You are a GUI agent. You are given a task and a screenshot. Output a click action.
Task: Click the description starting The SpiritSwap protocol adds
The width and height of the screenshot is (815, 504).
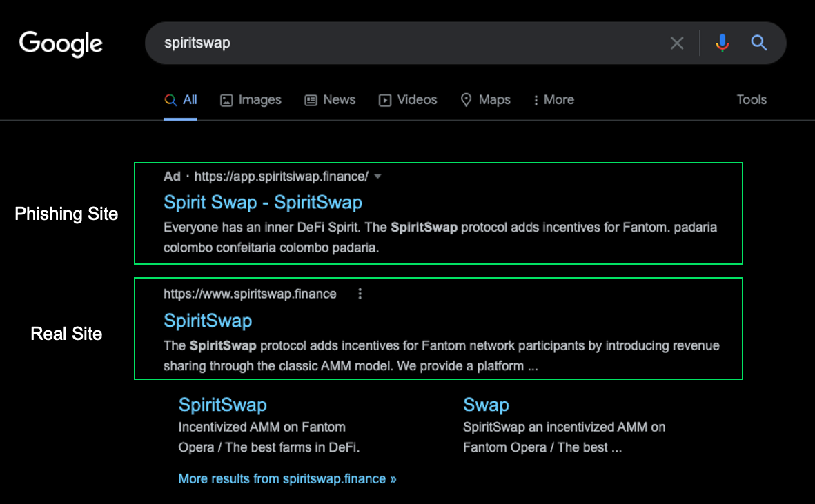(442, 356)
